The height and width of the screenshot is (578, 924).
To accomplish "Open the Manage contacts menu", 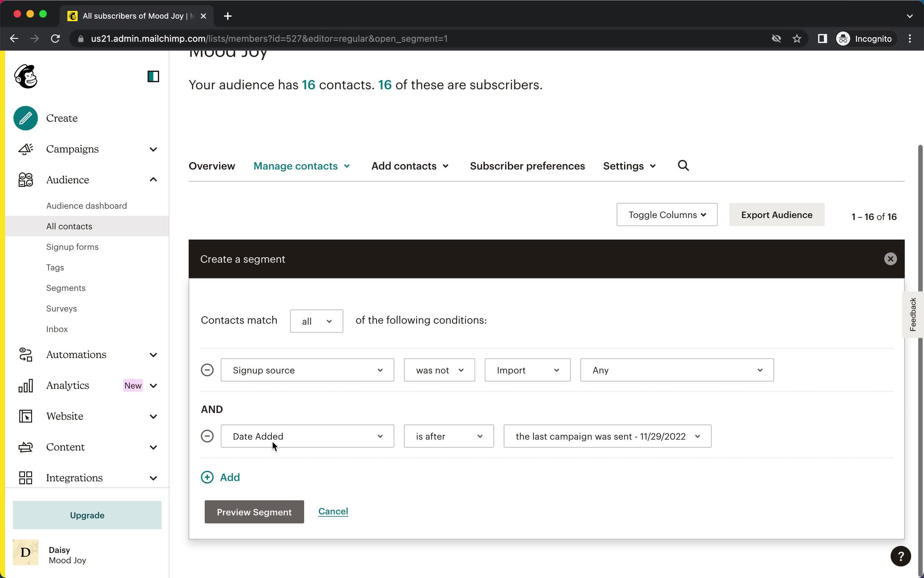I will [302, 166].
